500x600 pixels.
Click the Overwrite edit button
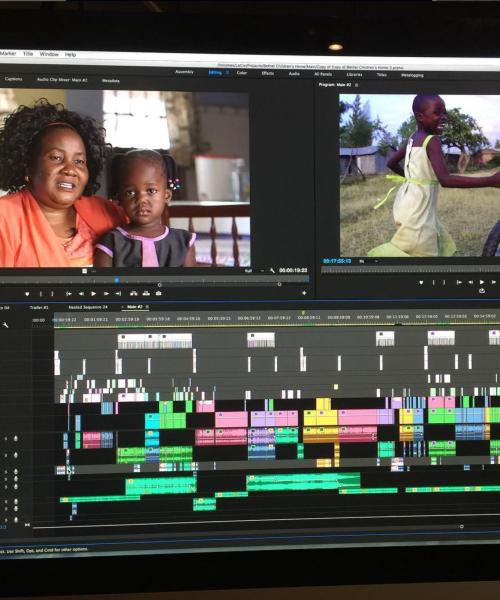pos(146,293)
